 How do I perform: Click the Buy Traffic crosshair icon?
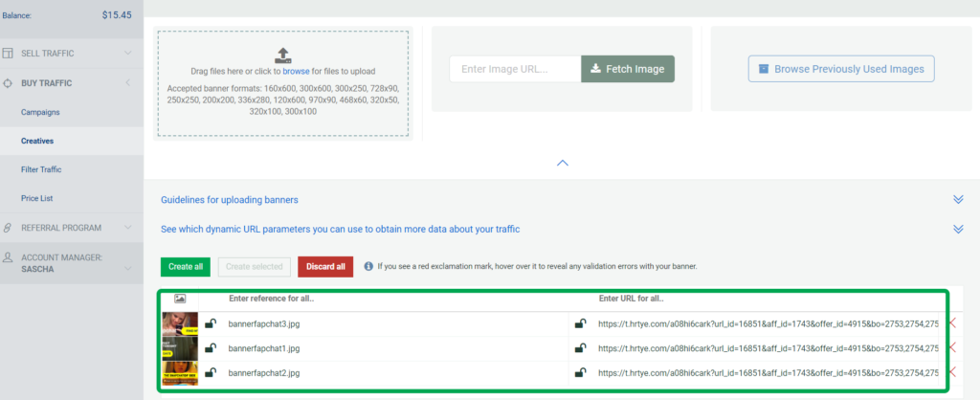pyautogui.click(x=8, y=82)
